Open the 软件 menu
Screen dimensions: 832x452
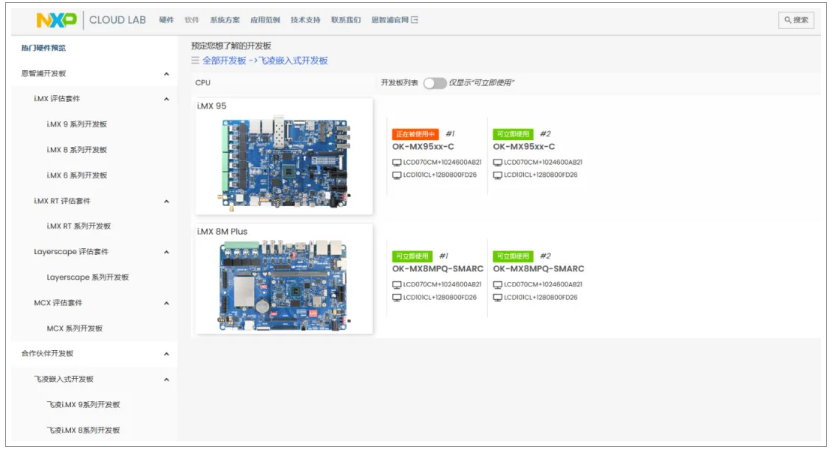tap(191, 20)
